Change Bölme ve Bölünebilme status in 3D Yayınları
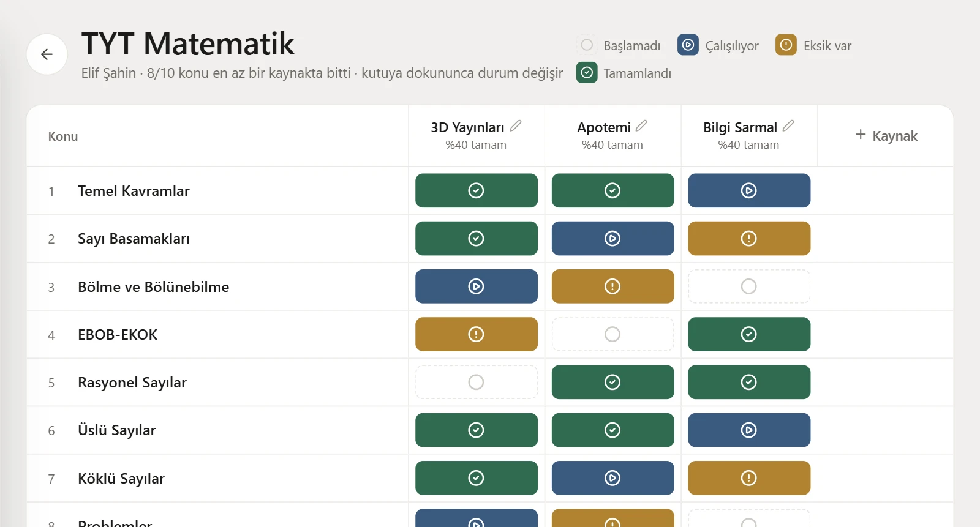 click(477, 286)
